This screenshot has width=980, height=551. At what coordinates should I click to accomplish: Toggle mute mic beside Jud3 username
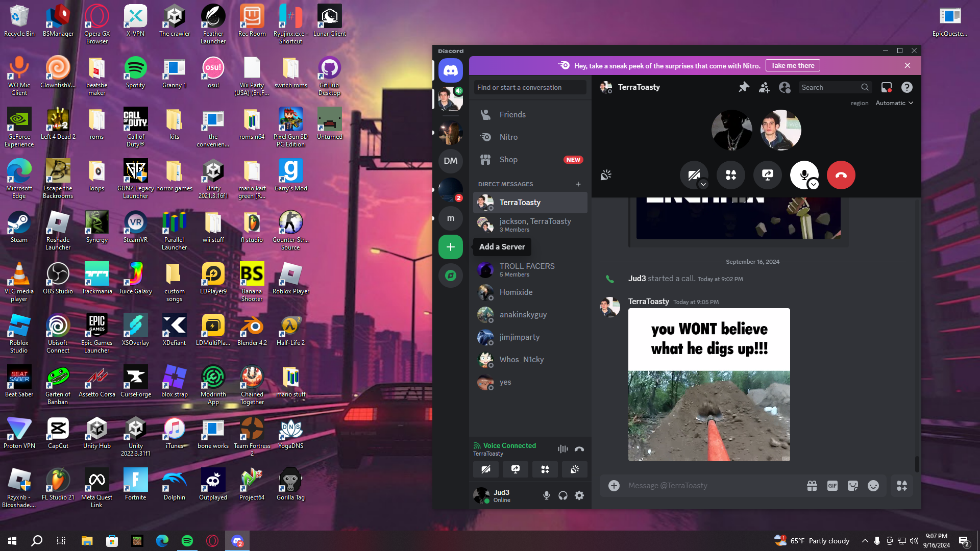click(546, 495)
